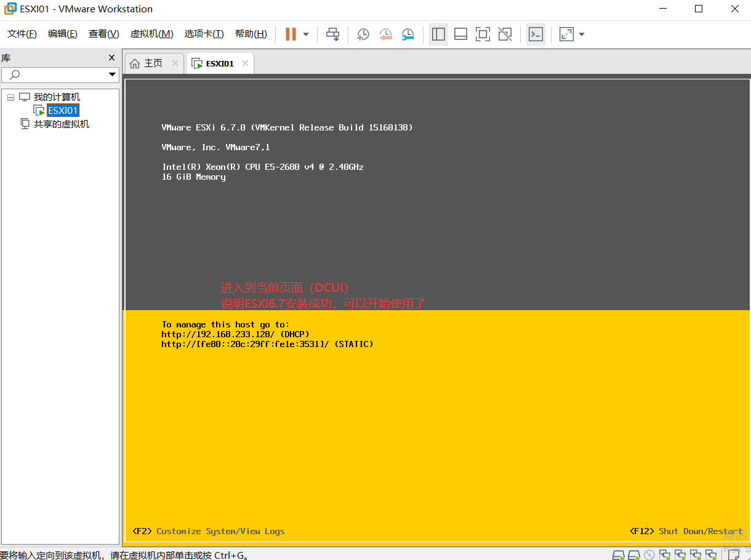Revert the virtual machine to its snapshot
751x560 pixels.
[x=385, y=34]
